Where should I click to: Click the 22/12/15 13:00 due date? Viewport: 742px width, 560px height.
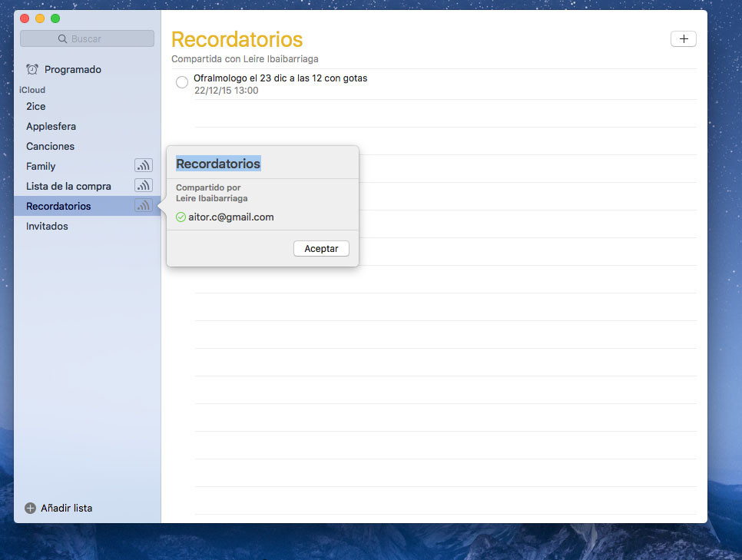click(226, 91)
